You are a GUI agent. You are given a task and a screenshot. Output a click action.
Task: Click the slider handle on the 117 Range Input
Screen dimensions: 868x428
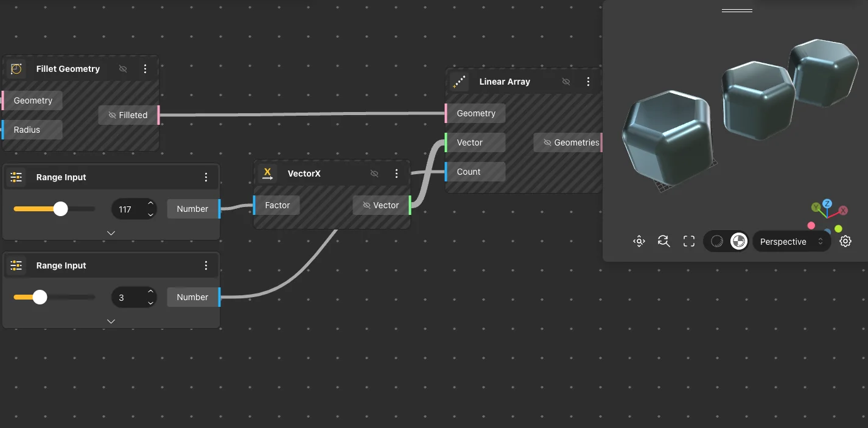60,209
